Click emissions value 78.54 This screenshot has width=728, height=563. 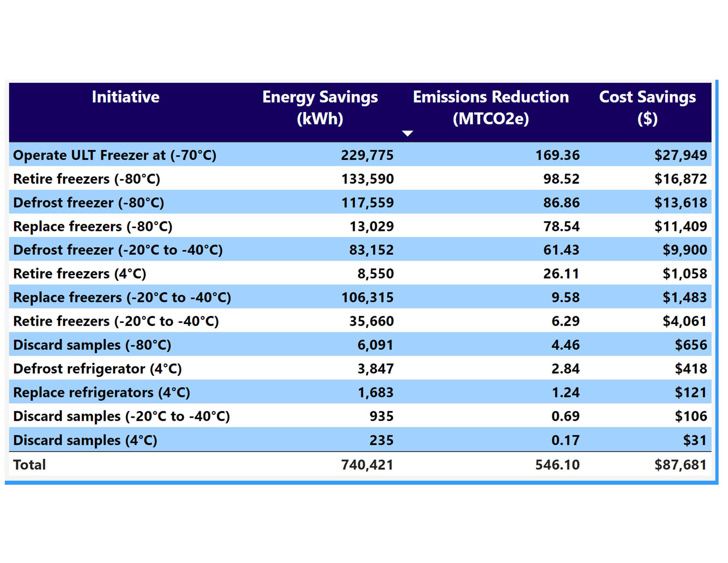561,226
